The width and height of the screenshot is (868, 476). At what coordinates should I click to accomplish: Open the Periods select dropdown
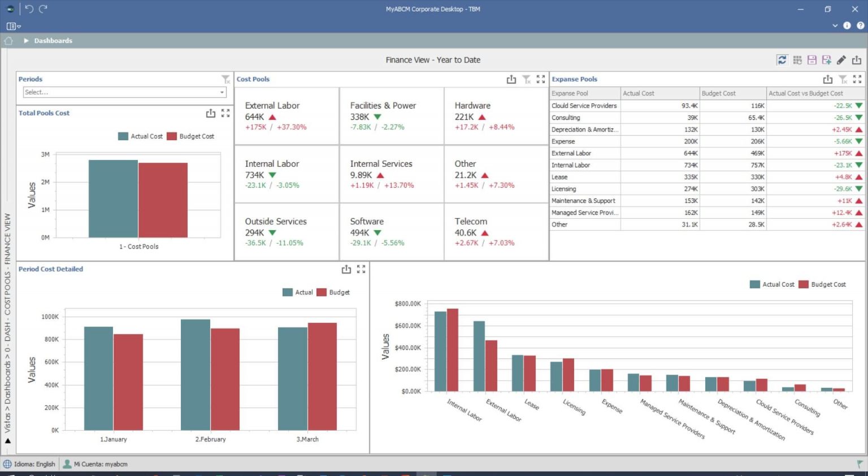pyautogui.click(x=222, y=92)
